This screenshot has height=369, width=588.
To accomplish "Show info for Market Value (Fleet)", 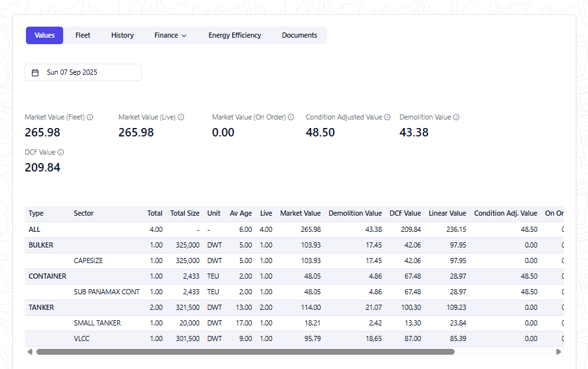I will click(x=90, y=117).
